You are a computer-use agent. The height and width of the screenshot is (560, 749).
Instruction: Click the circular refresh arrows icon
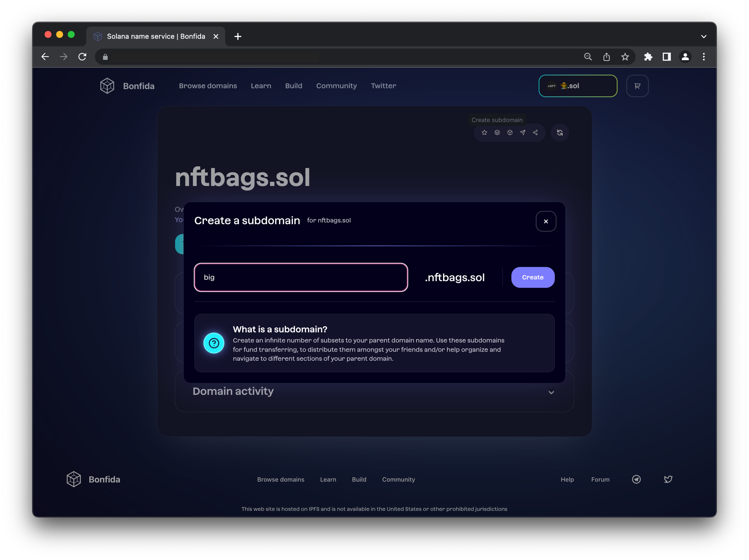(560, 133)
